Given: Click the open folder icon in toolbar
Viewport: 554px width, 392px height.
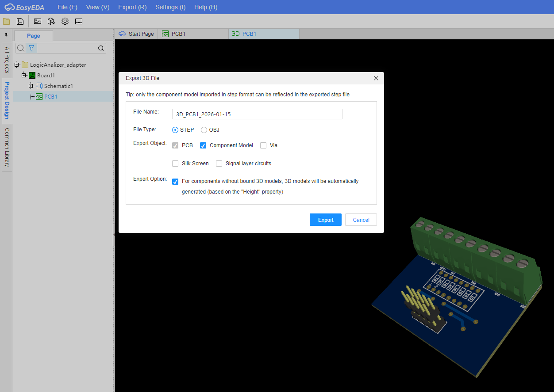Looking at the screenshot, I should pyautogui.click(x=6, y=21).
